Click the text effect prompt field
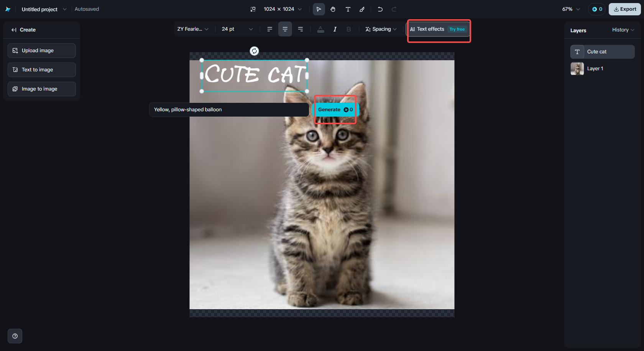644x351 pixels. (x=229, y=110)
